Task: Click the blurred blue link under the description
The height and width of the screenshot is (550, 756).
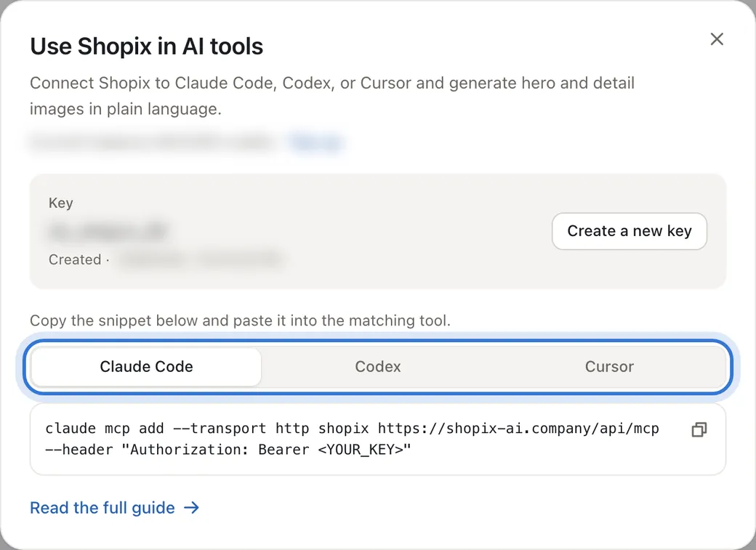Action: click(x=316, y=142)
